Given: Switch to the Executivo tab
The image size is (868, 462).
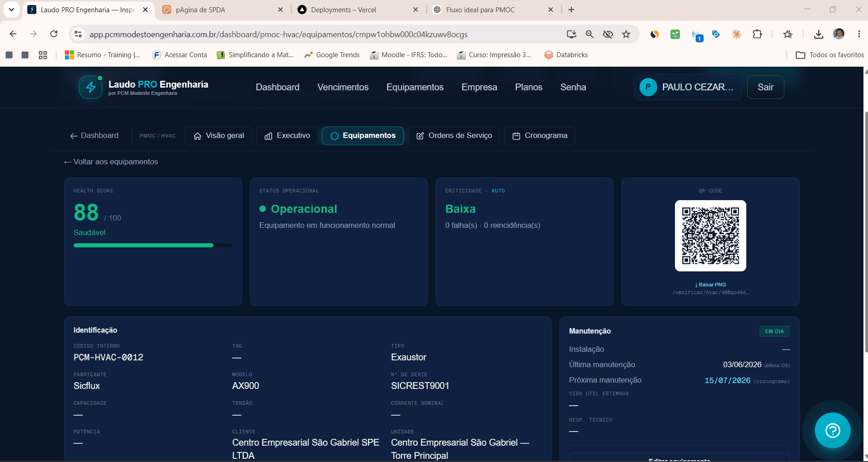Looking at the screenshot, I should (287, 136).
